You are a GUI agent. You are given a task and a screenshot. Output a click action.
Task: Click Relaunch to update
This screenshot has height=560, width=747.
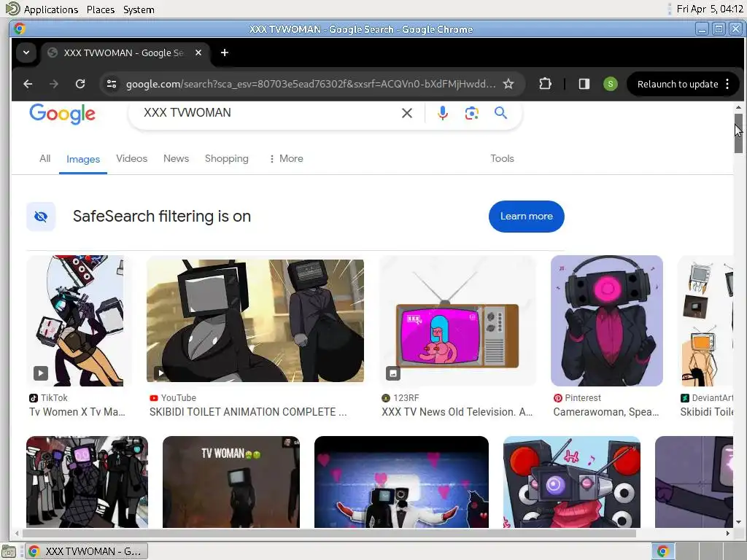tap(678, 85)
